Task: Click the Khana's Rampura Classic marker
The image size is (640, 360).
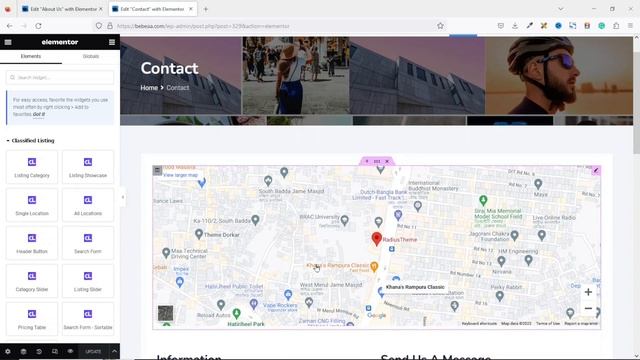Action: click(x=374, y=267)
